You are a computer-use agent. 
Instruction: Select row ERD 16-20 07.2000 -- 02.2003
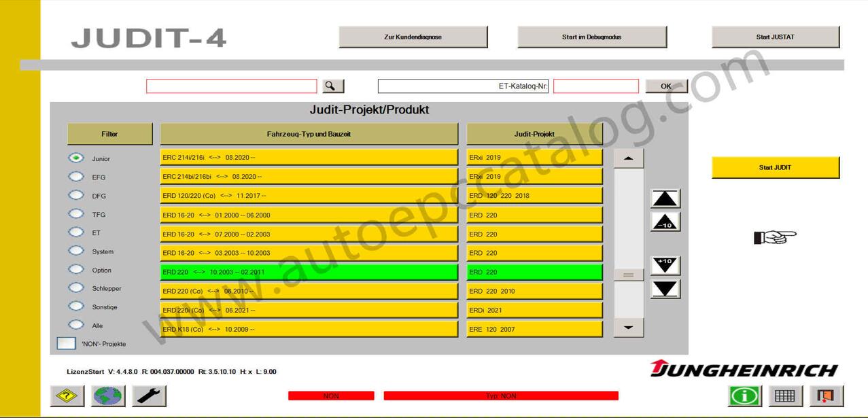(309, 234)
